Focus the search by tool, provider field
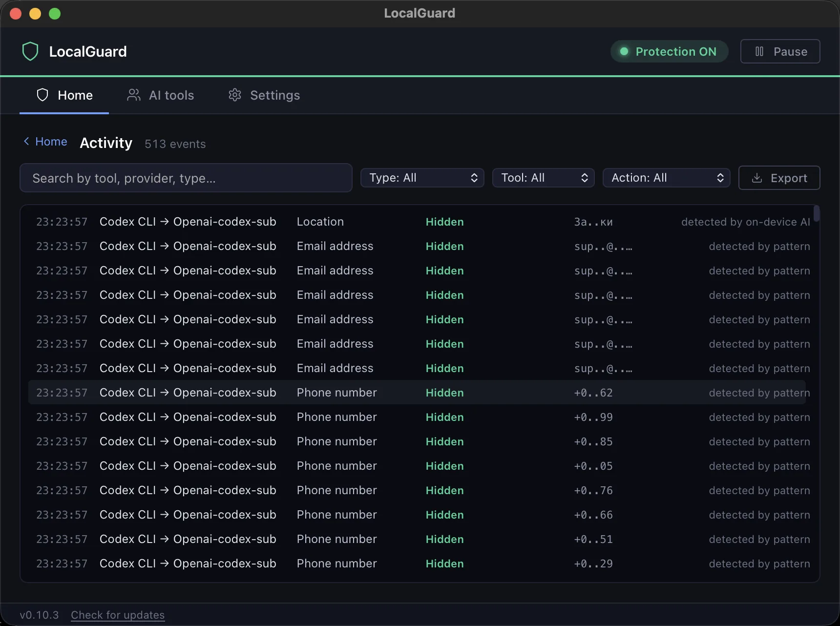Image resolution: width=840 pixels, height=626 pixels. pyautogui.click(x=186, y=178)
